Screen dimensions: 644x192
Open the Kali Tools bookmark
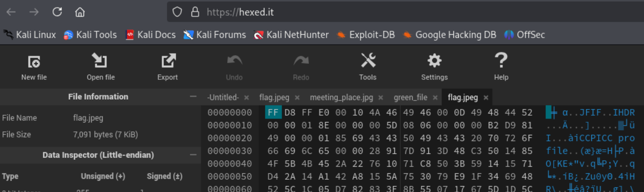(x=90, y=35)
